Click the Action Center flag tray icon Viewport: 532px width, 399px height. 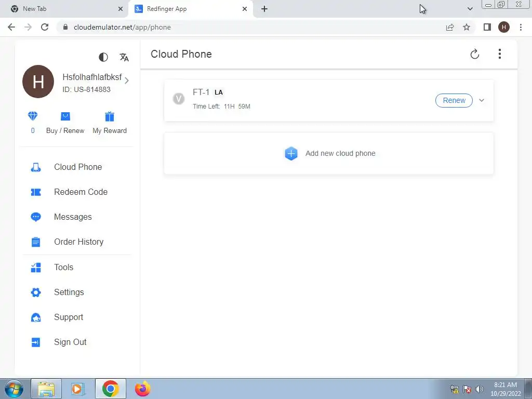(x=467, y=389)
